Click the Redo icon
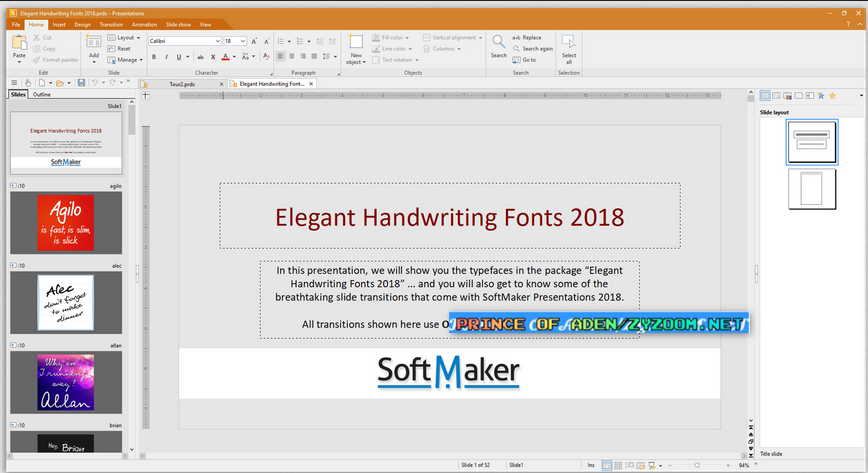 (113, 83)
